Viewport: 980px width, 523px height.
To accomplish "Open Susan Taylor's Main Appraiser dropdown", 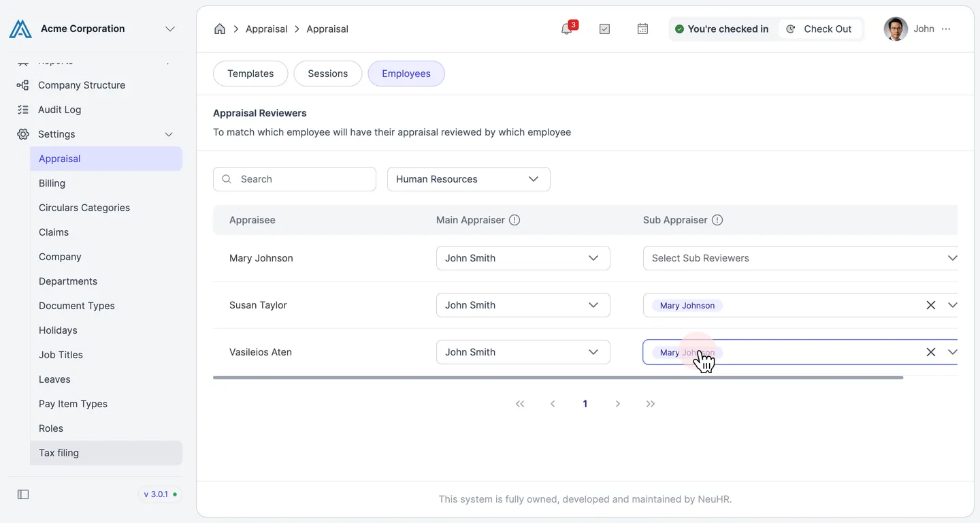I will pos(523,305).
